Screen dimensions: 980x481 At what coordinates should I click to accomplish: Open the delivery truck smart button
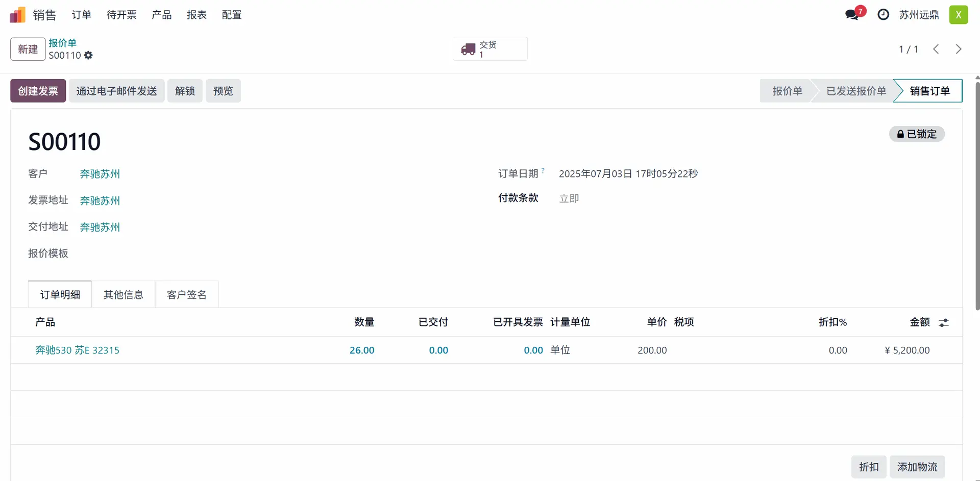[490, 49]
